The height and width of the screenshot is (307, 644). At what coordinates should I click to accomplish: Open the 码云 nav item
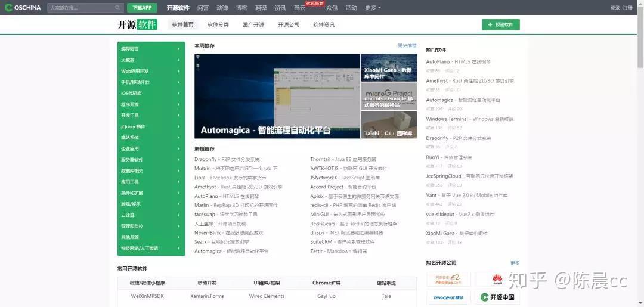299,7
